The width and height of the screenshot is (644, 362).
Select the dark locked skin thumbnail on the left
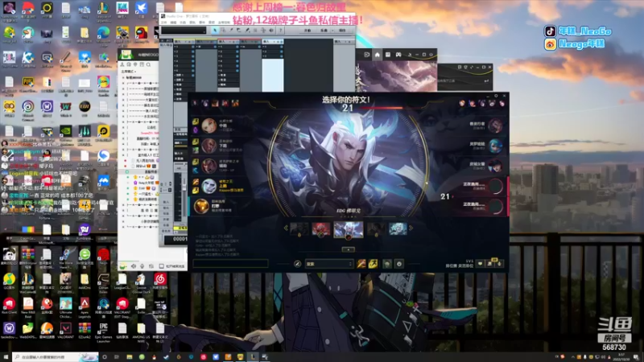pyautogui.click(x=299, y=229)
